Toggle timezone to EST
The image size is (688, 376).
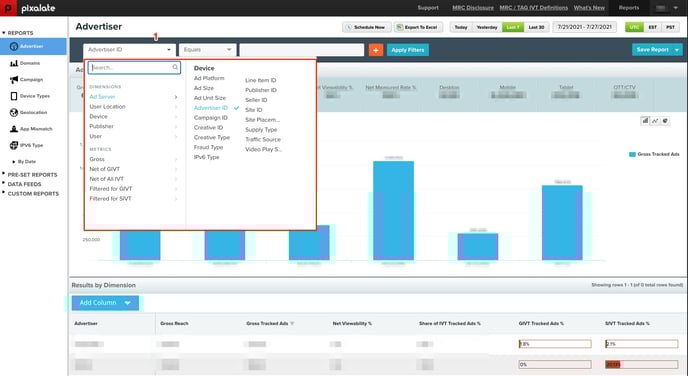coord(652,27)
